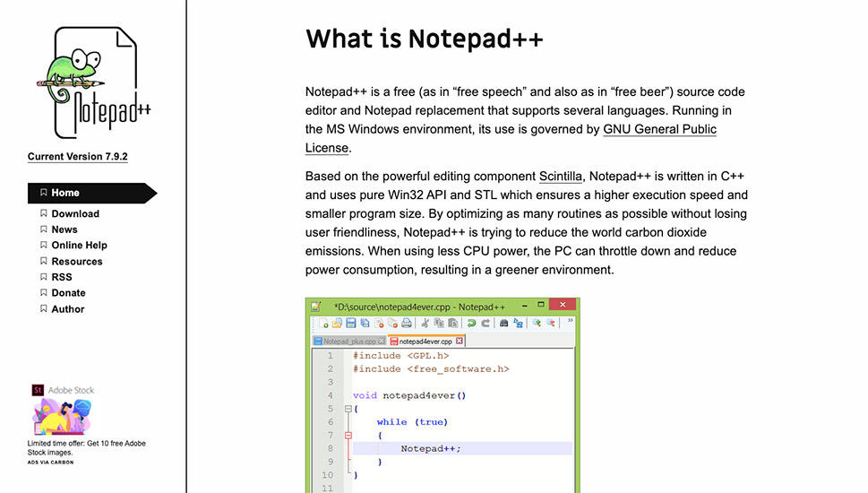868x493 pixels.
Task: Click the Notepad++ app icon in title bar
Action: pyautogui.click(x=316, y=307)
